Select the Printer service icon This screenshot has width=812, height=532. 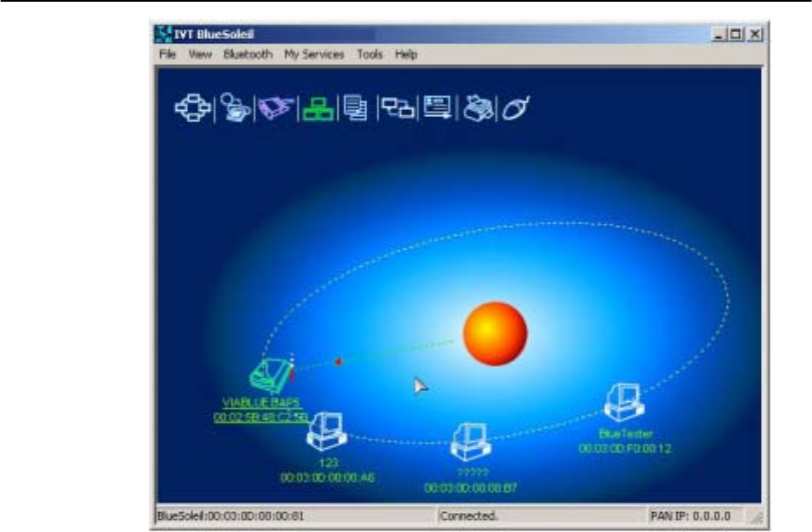click(x=478, y=108)
